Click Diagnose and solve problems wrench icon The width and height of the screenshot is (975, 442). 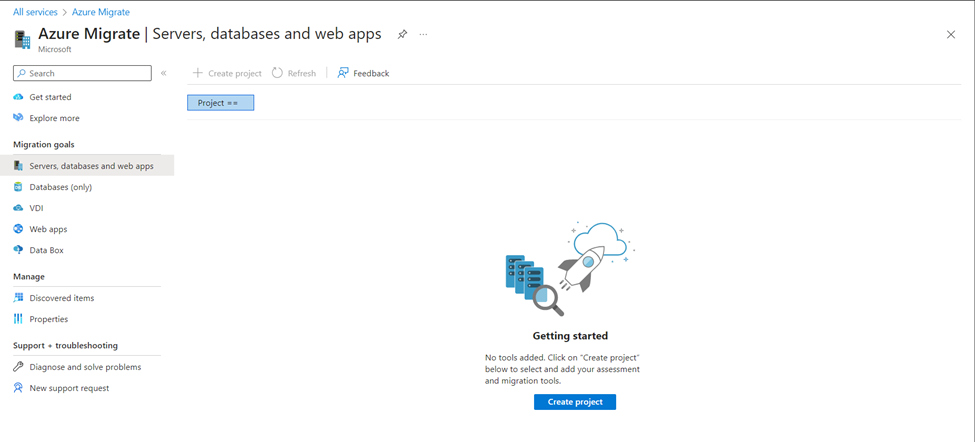18,367
